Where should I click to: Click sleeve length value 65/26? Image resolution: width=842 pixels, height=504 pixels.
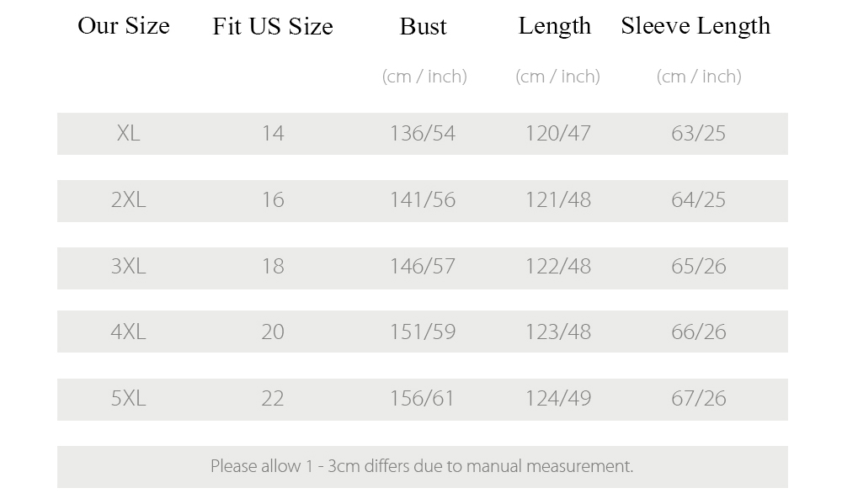pos(699,266)
